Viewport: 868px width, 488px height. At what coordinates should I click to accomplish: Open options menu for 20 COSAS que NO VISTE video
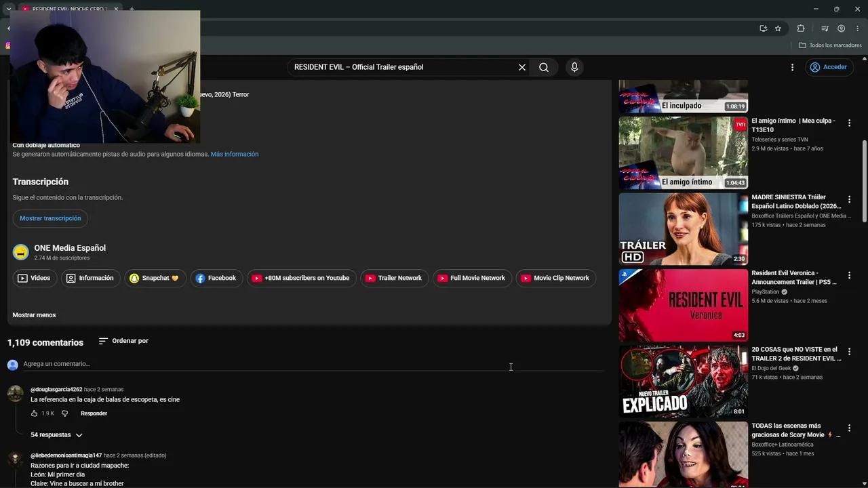coord(849,352)
